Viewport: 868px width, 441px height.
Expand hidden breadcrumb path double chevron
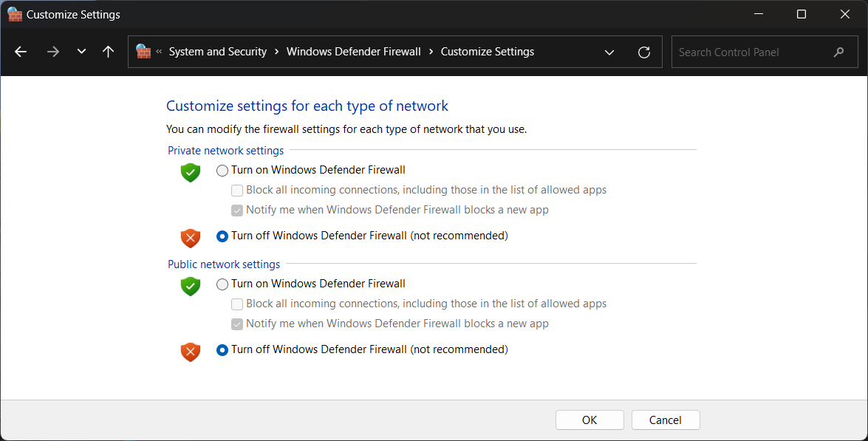tap(159, 52)
